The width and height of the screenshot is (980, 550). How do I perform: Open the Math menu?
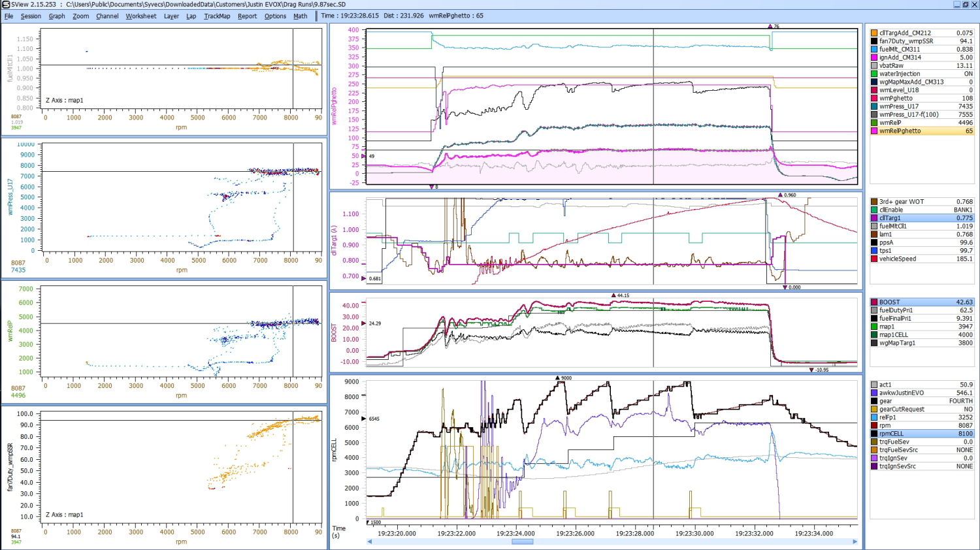300,16
